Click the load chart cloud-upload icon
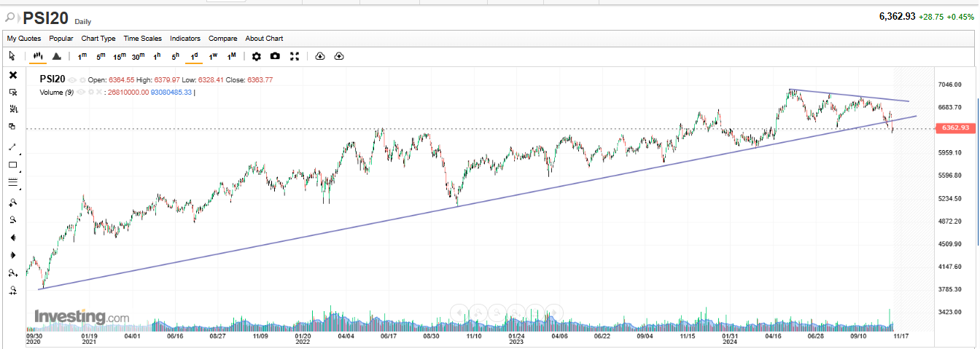980x349 pixels. pyautogui.click(x=339, y=56)
